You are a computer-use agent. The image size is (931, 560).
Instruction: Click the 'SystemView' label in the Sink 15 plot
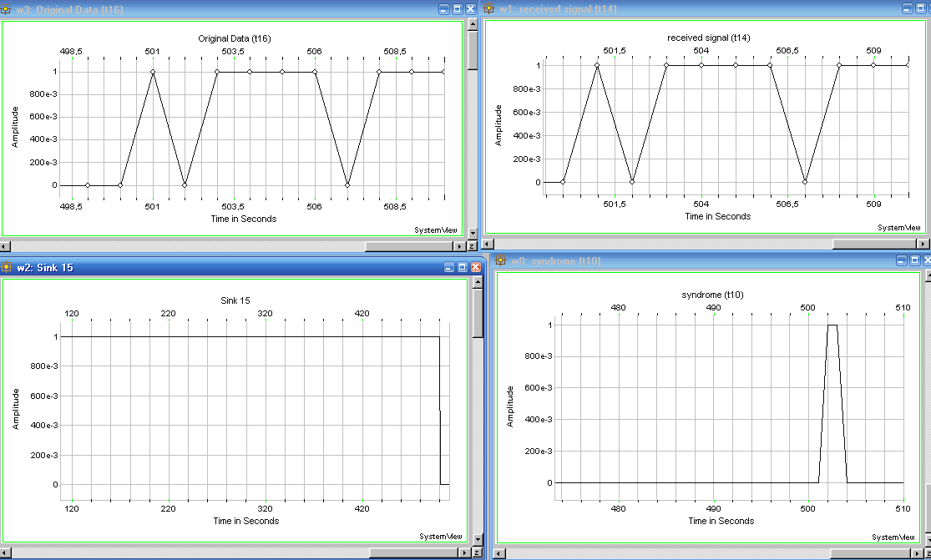coord(441,537)
